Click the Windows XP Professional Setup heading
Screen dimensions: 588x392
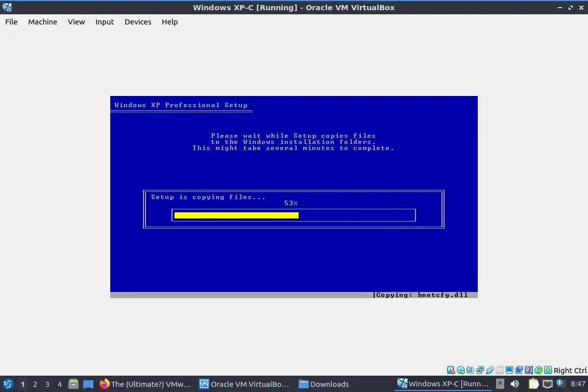[x=181, y=105]
